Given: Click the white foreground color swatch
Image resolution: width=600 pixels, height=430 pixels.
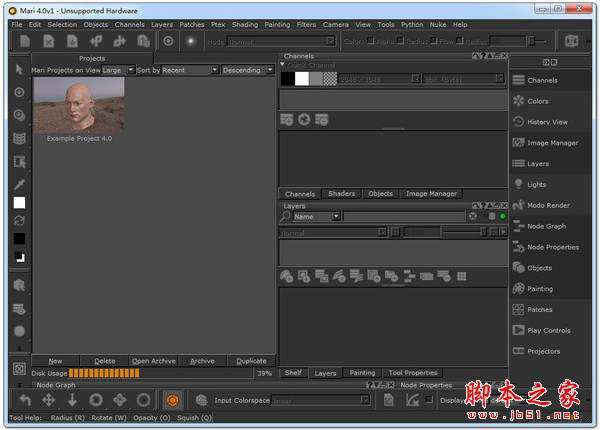Looking at the screenshot, I should [x=20, y=203].
